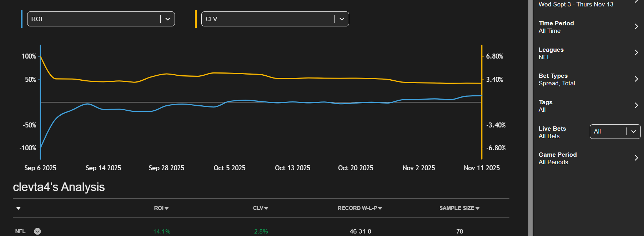Click the orange CLV series color bar

pyautogui.click(x=196, y=19)
